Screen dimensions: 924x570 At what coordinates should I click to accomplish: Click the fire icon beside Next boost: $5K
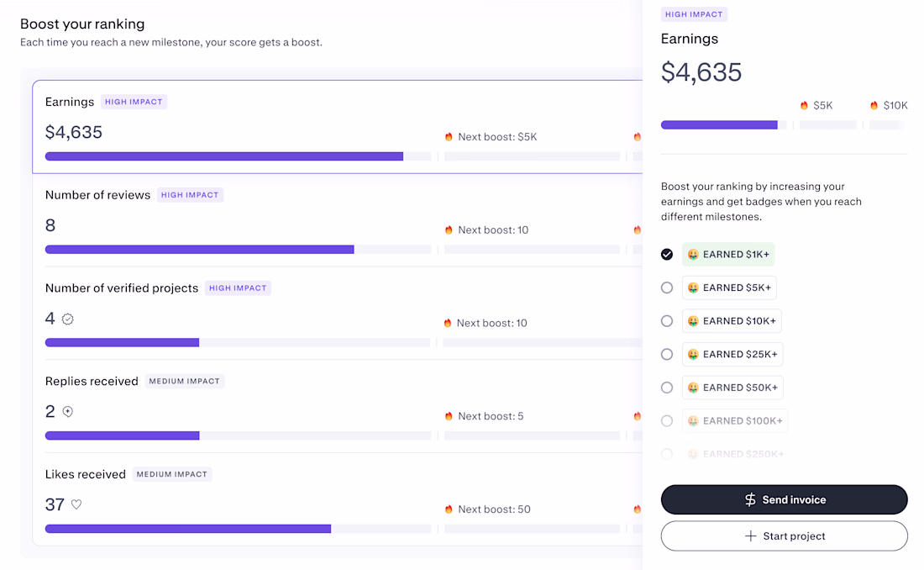(449, 137)
